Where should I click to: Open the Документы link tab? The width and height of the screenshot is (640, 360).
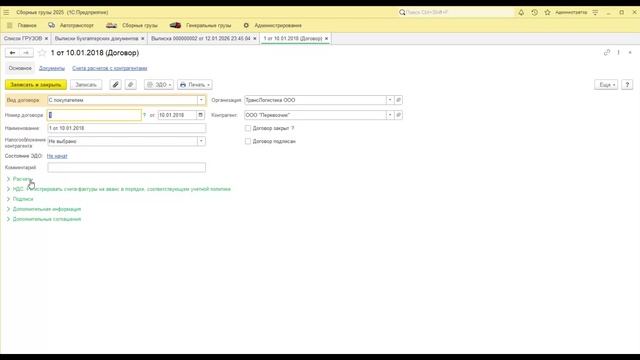pos(52,68)
